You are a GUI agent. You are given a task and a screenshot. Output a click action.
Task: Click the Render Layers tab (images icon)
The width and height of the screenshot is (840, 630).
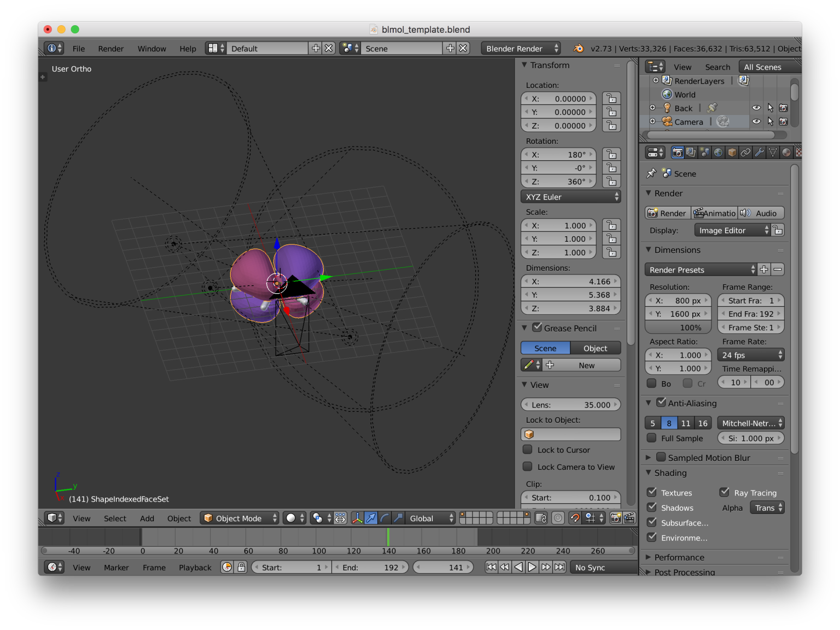pyautogui.click(x=691, y=152)
